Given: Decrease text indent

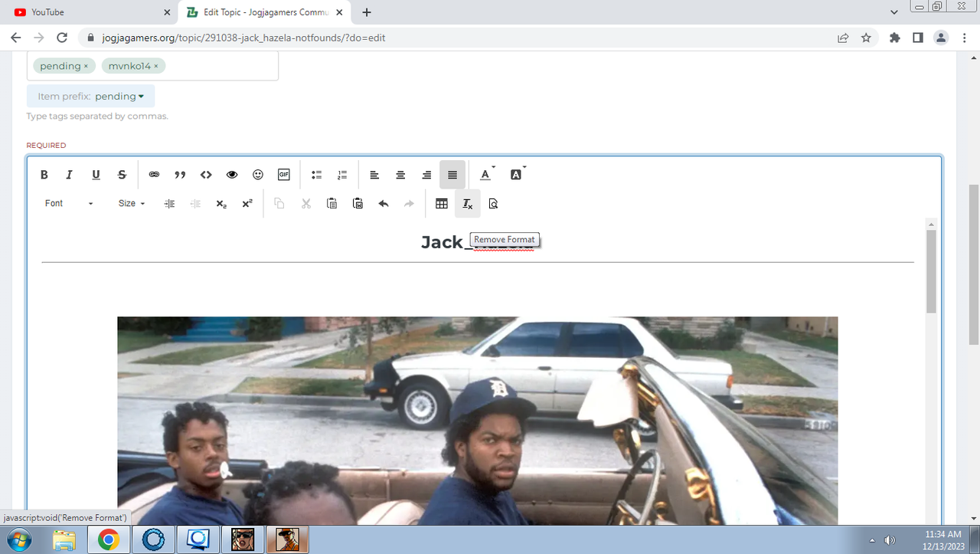Looking at the screenshot, I should [195, 204].
